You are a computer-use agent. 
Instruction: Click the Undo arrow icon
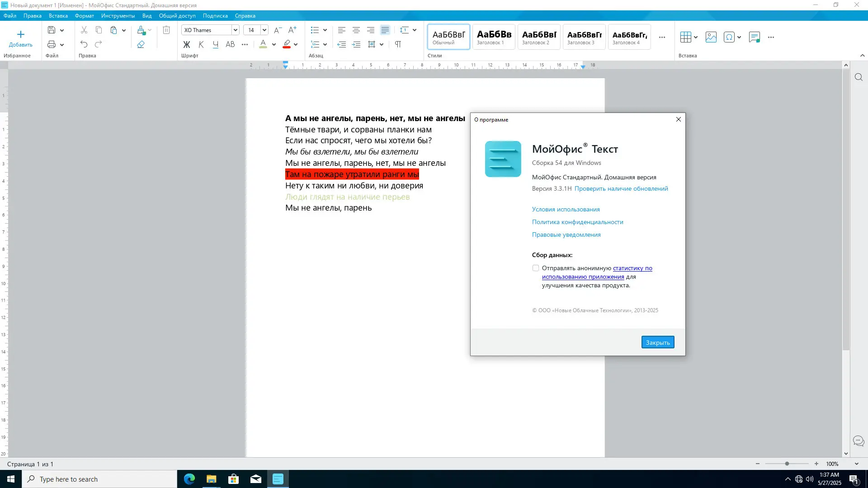click(84, 44)
